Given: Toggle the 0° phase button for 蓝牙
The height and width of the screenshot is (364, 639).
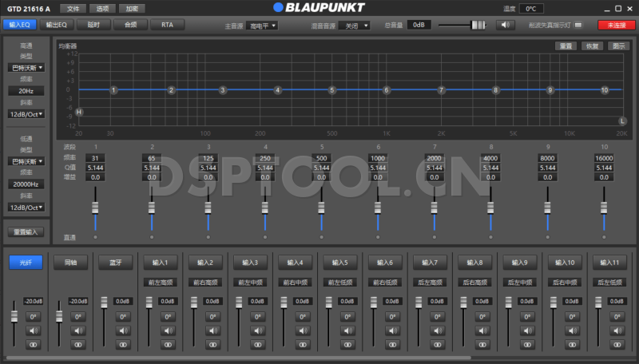Looking at the screenshot, I should coord(123,317).
